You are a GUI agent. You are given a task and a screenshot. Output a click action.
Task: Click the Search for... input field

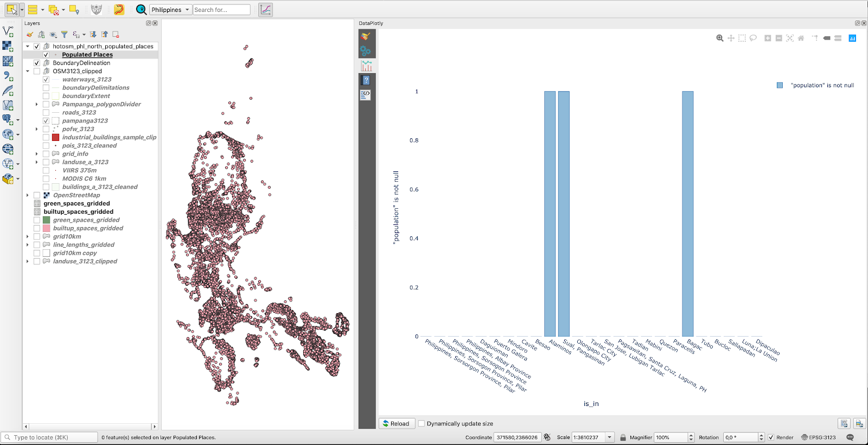[x=221, y=10]
